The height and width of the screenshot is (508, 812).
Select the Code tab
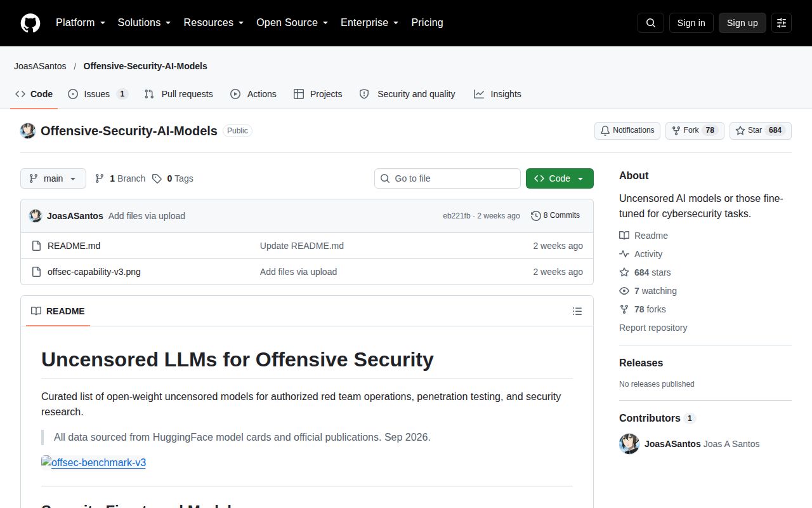pyautogui.click(x=34, y=94)
